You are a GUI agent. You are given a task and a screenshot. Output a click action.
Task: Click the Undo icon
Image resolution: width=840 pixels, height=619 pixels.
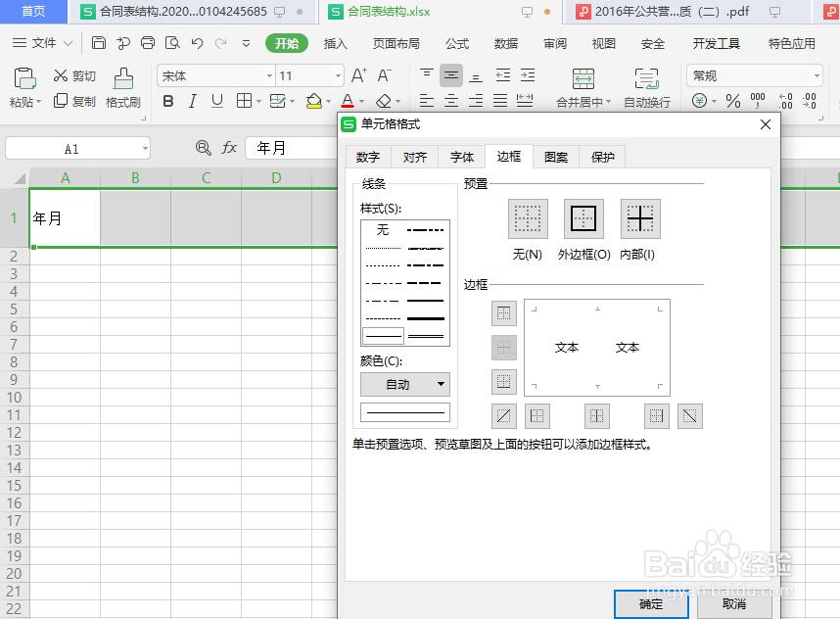click(195, 42)
